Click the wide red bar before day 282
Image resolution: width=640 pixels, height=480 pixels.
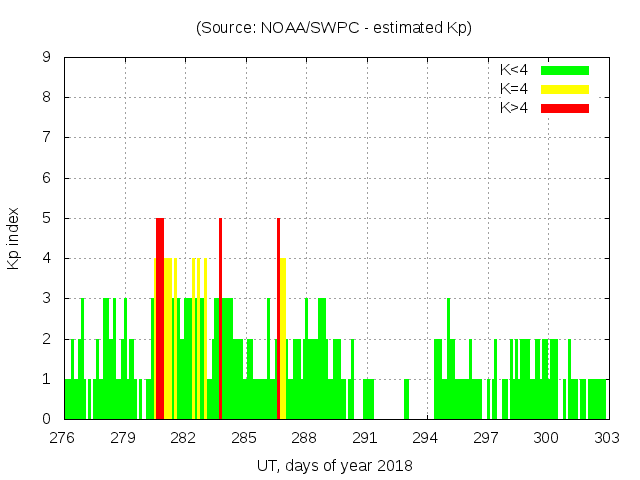(x=160, y=320)
